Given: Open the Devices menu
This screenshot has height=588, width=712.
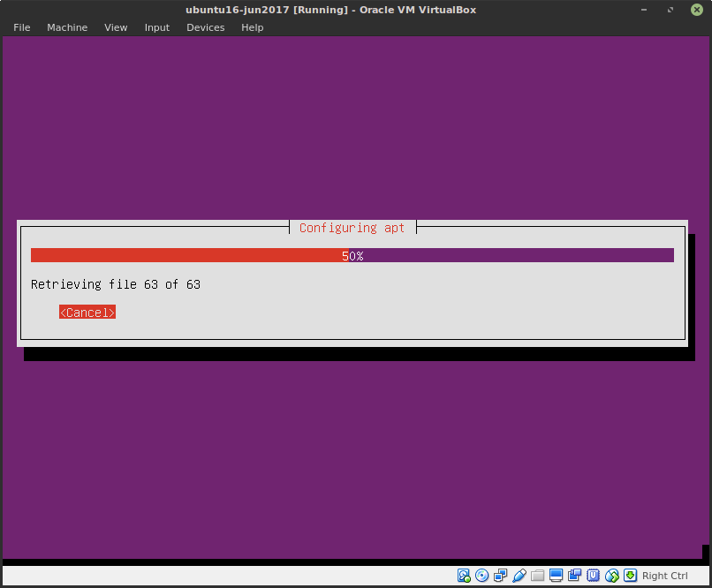Looking at the screenshot, I should click(205, 27).
